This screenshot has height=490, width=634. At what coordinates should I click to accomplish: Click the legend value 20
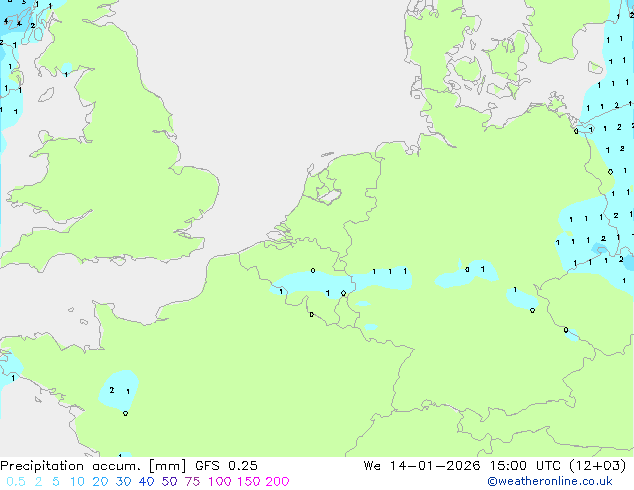[100, 482]
